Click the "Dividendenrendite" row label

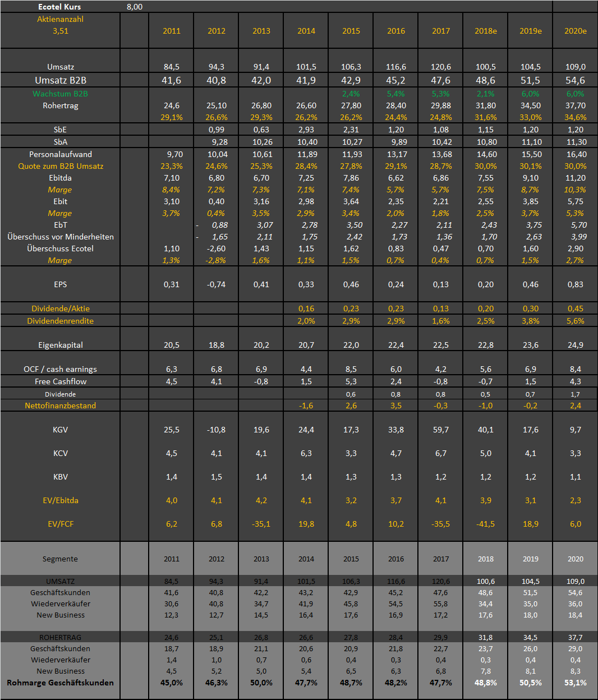tap(60, 321)
